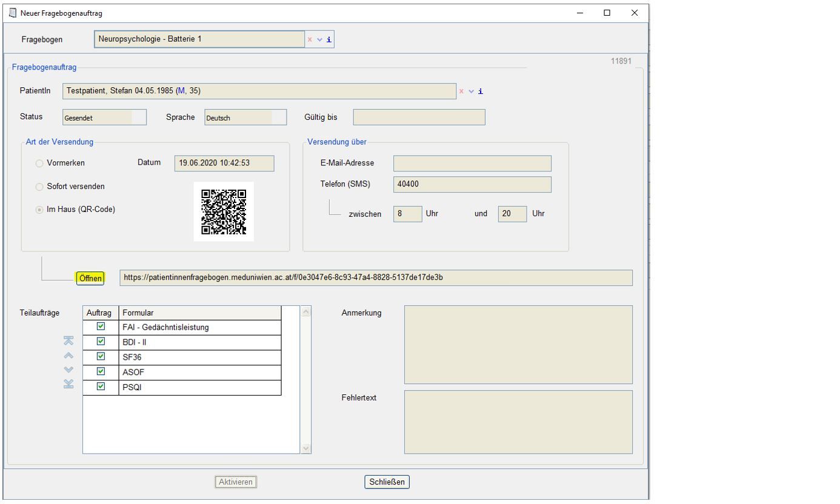This screenshot has height=504, width=840.
Task: Show info for the selected Fragebogen
Action: 329,39
